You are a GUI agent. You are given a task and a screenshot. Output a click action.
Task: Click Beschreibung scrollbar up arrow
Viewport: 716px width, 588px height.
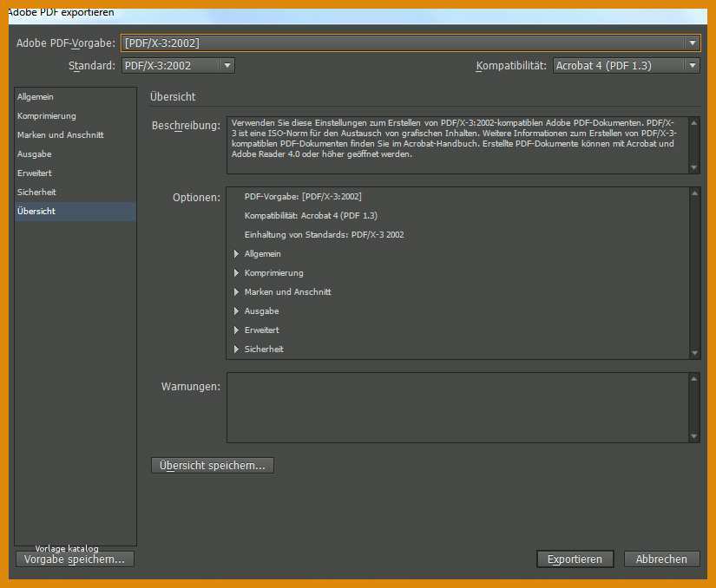click(x=694, y=123)
